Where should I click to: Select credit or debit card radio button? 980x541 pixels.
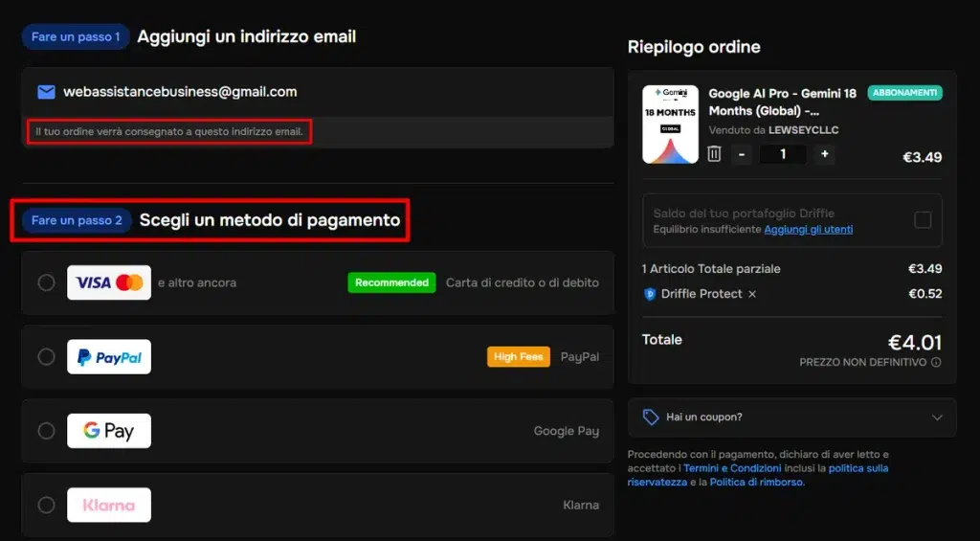pos(46,282)
